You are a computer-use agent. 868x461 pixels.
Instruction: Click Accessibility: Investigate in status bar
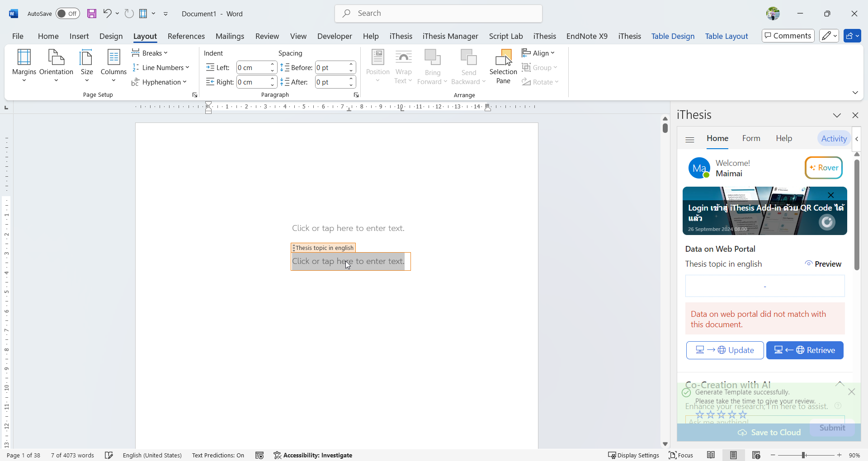313,455
